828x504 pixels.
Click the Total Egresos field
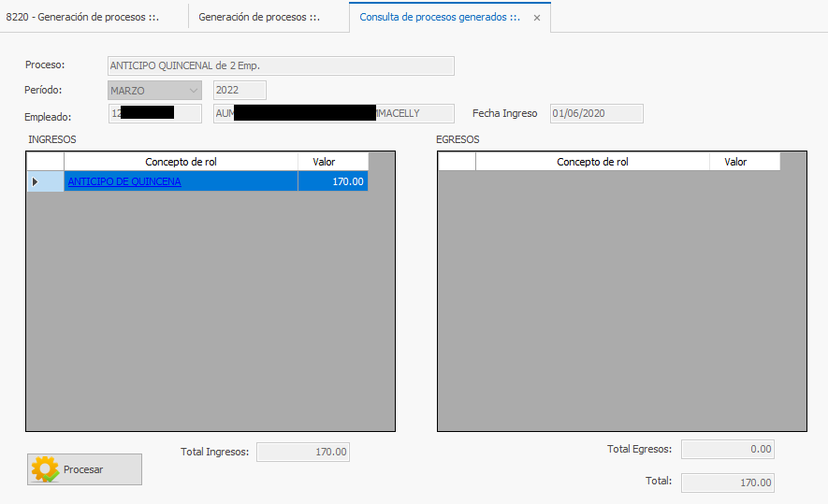(727, 450)
